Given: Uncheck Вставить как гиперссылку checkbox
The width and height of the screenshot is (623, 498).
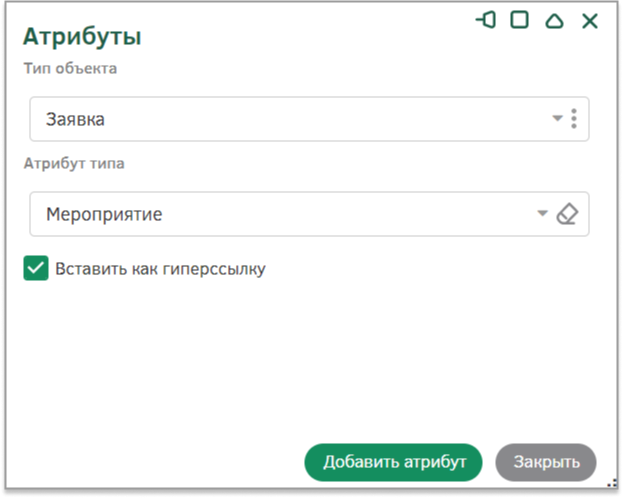Looking at the screenshot, I should [x=36, y=268].
